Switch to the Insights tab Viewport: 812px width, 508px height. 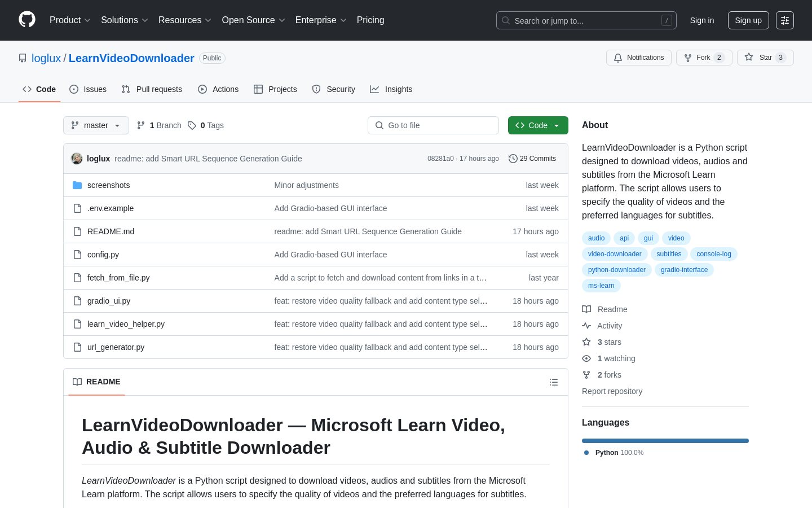[391, 89]
